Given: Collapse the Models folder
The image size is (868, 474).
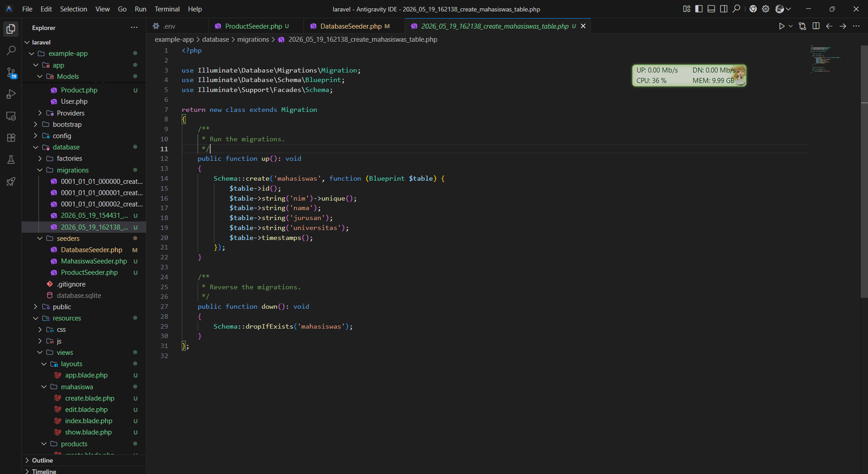Looking at the screenshot, I should [x=84, y=77].
